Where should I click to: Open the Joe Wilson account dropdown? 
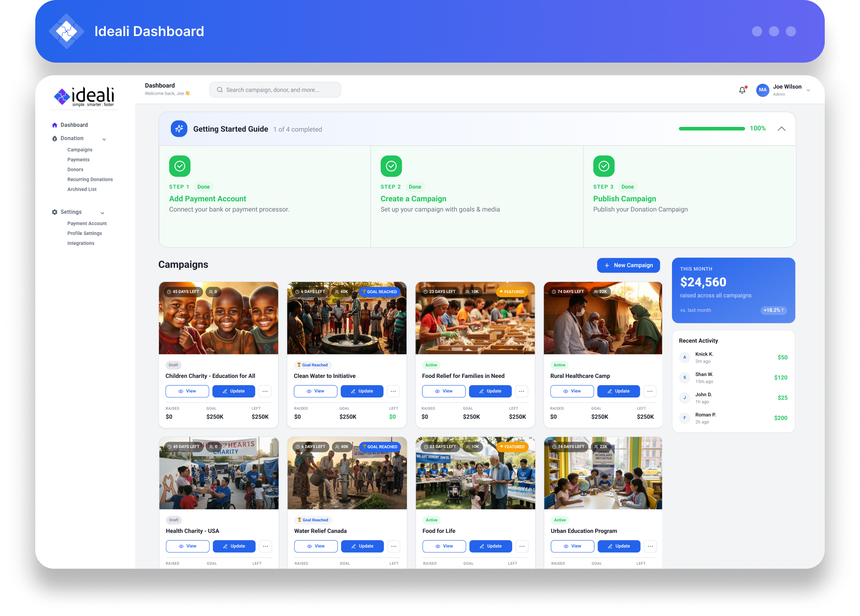[808, 90]
